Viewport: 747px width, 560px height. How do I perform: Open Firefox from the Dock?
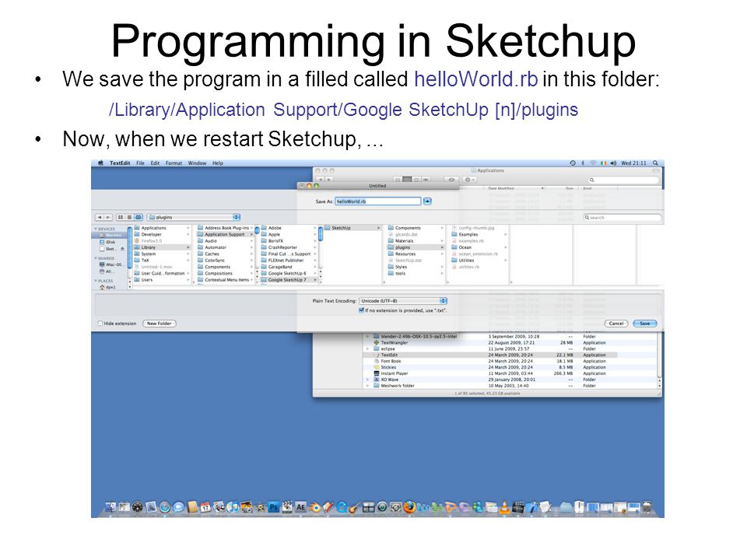(x=409, y=507)
